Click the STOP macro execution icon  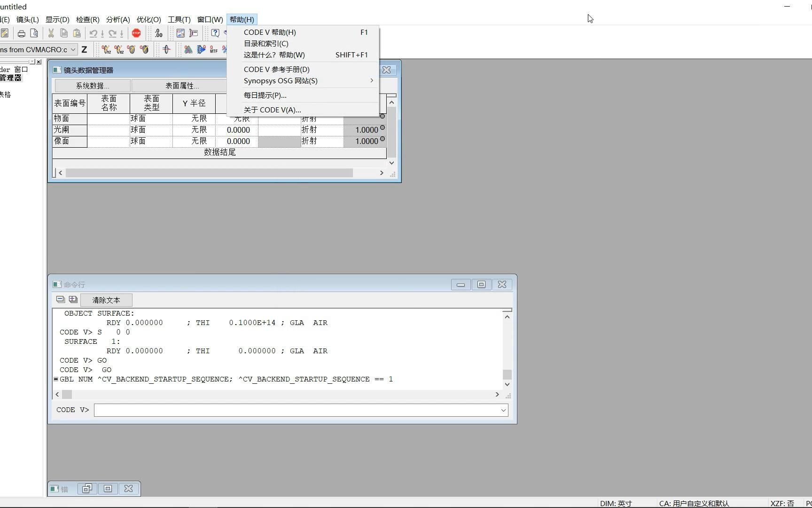[x=136, y=33]
